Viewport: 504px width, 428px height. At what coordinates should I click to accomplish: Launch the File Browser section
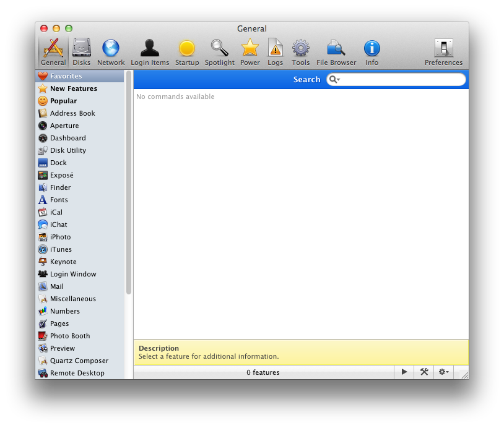point(336,52)
